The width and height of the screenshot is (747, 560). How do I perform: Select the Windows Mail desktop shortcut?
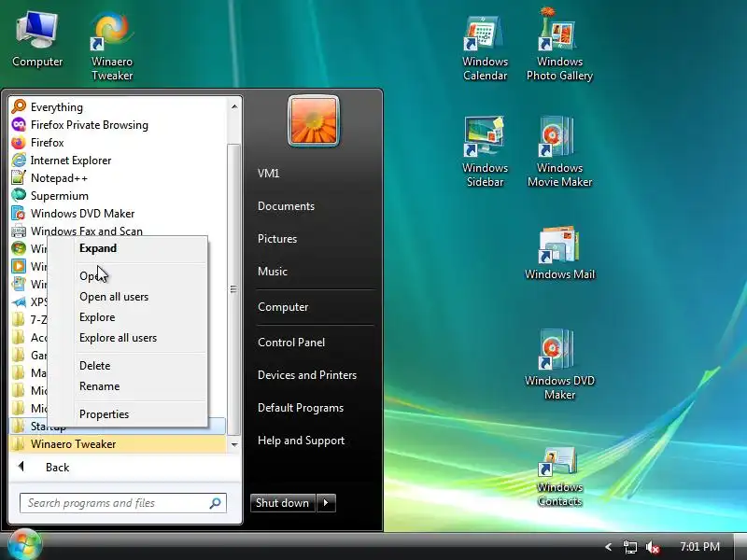pos(559,253)
